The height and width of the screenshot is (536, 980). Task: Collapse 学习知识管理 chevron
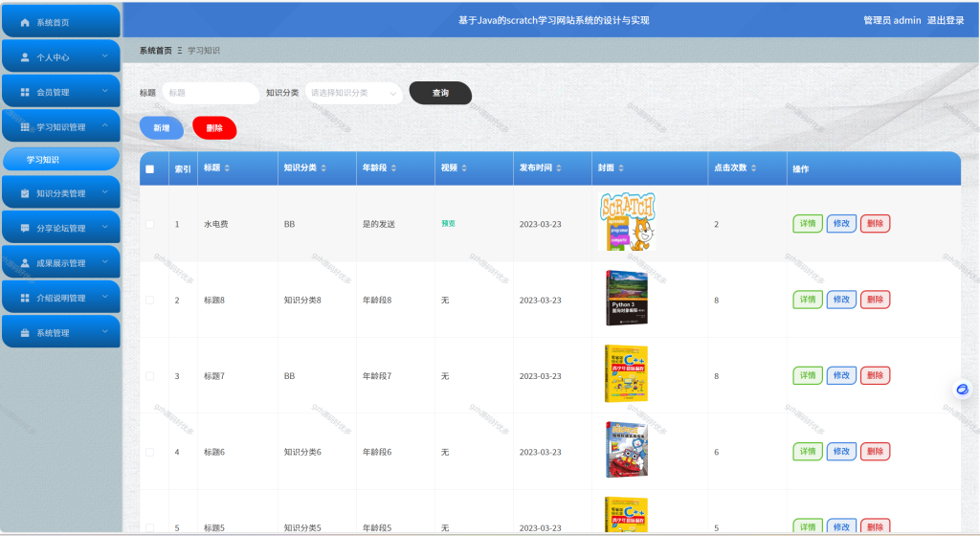pyautogui.click(x=105, y=126)
